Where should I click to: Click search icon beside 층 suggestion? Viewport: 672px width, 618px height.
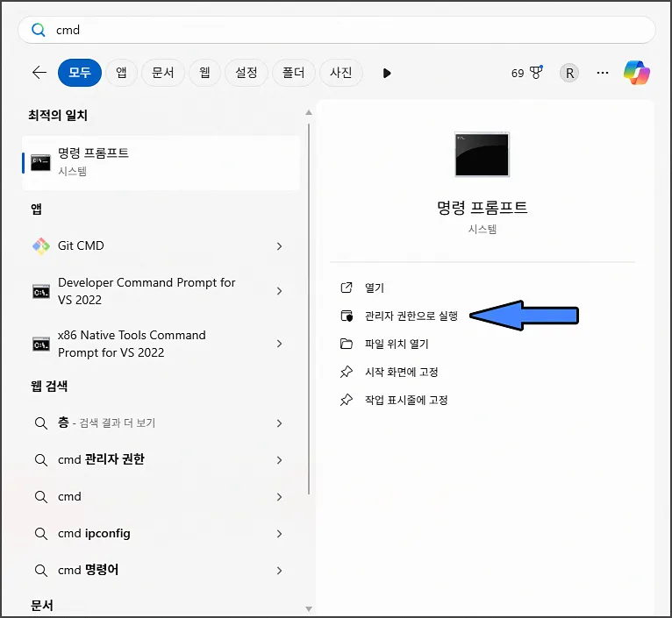pyautogui.click(x=40, y=423)
